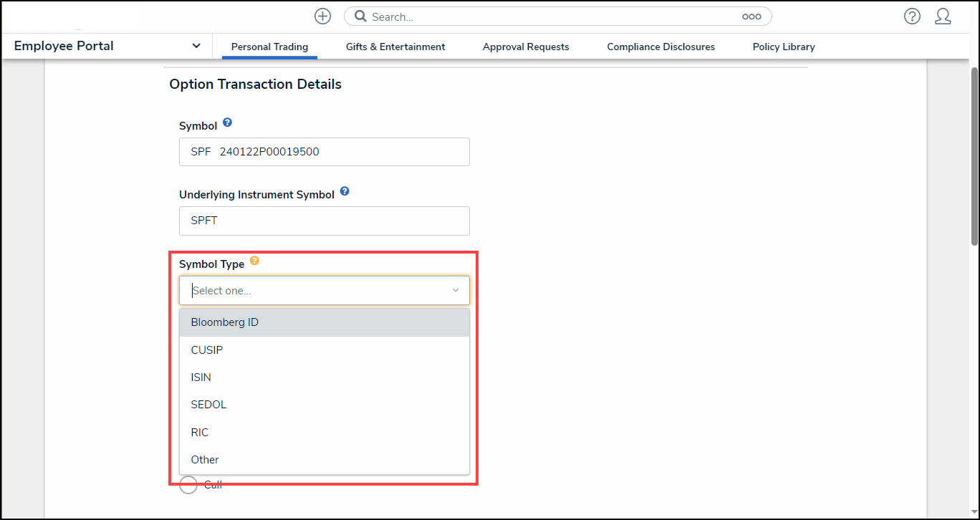Click the three-dots icon in search bar
The image size is (980, 520).
(x=751, y=16)
